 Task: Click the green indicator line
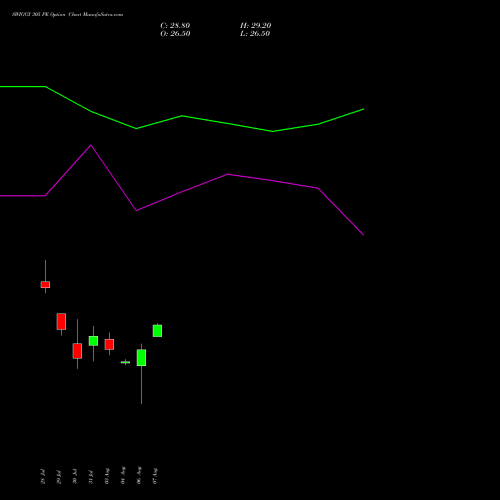pyautogui.click(x=182, y=116)
